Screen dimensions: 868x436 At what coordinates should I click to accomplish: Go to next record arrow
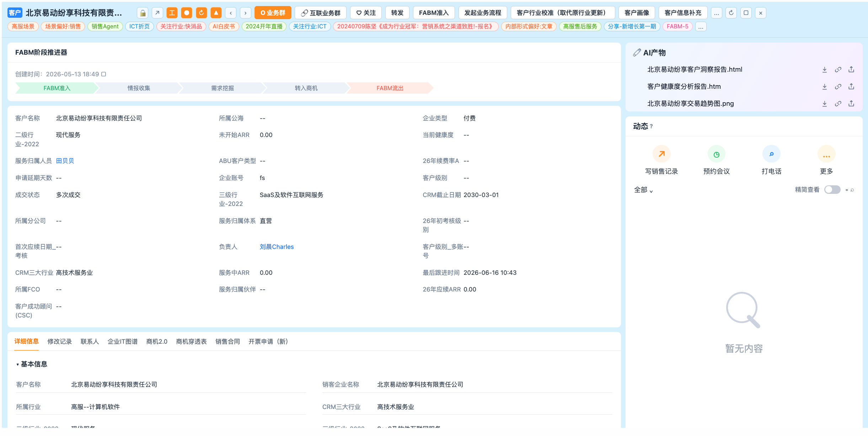click(x=245, y=13)
